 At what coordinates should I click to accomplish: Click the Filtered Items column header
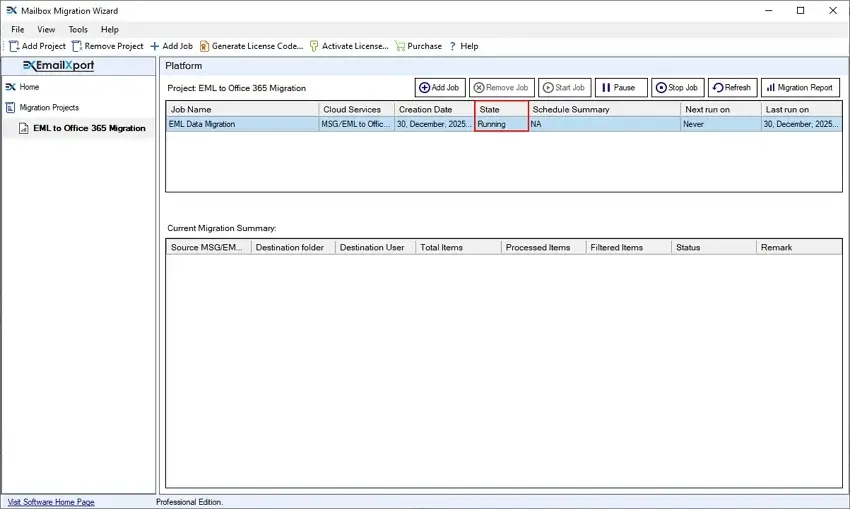(629, 247)
